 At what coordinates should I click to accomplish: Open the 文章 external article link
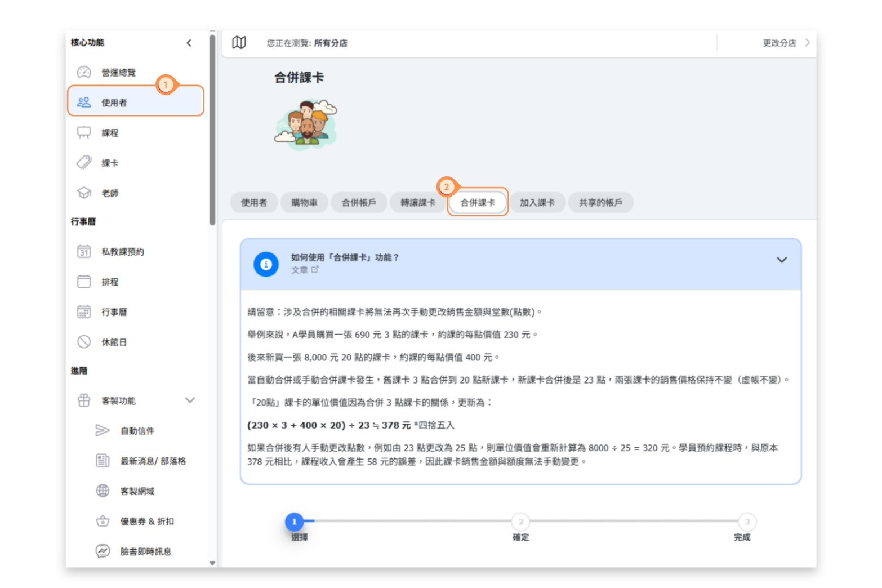305,270
